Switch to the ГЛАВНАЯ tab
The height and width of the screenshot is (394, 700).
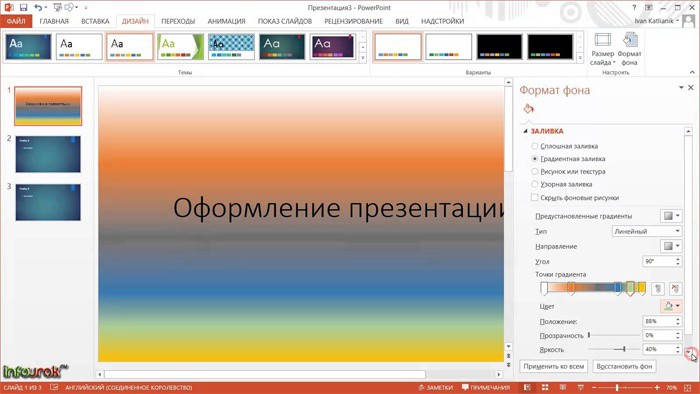54,21
